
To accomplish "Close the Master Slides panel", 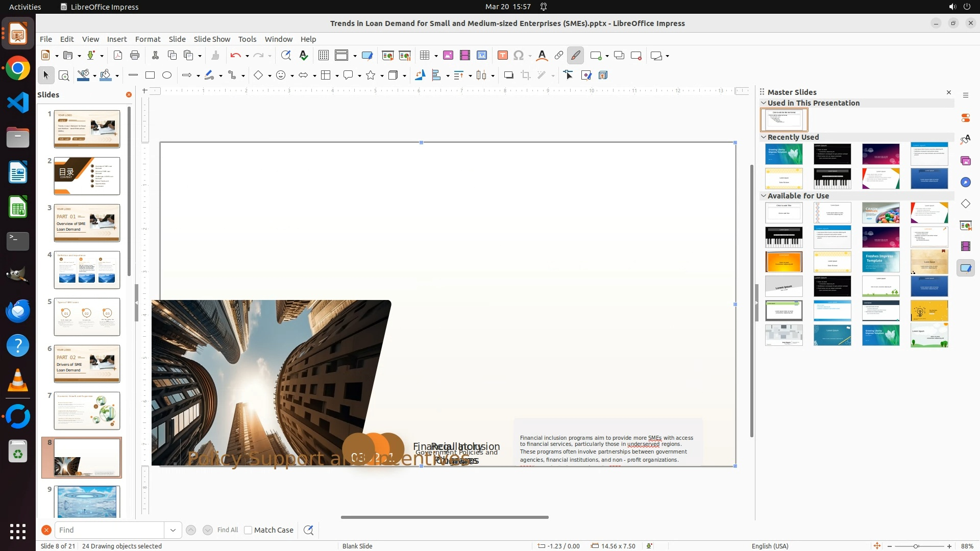I will pos(949,92).
